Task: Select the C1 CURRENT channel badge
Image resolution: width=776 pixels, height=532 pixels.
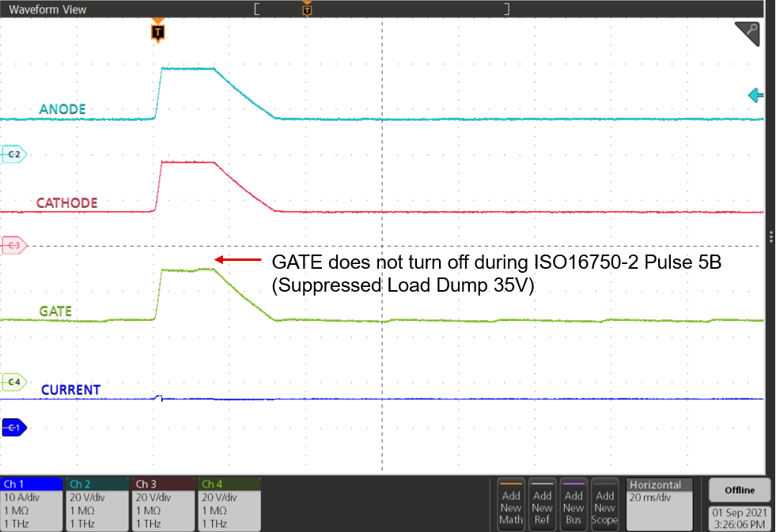Action: coord(13,428)
